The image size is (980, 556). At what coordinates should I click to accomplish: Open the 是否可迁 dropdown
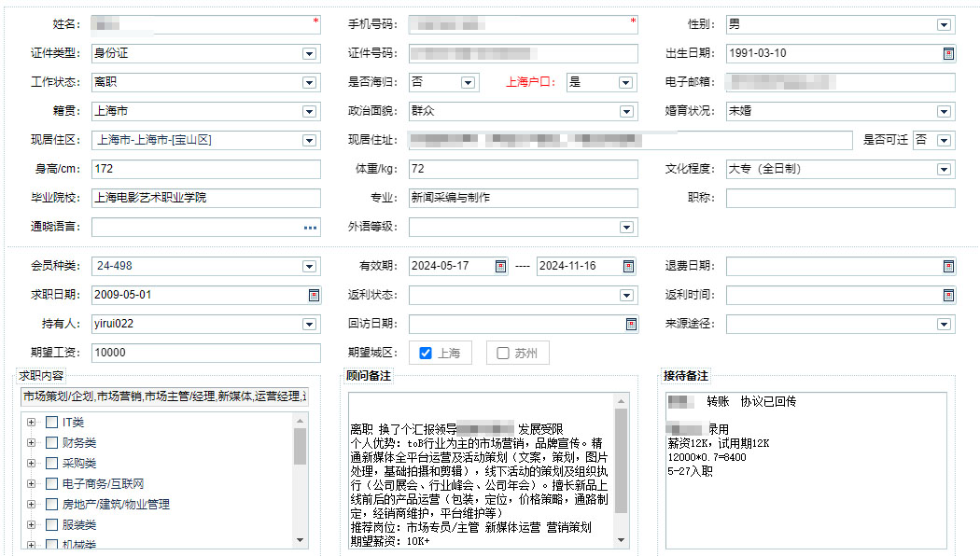point(944,141)
